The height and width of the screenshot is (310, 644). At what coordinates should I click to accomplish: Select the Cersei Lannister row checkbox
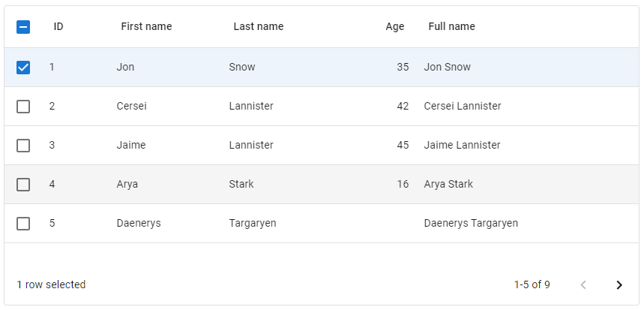click(23, 107)
